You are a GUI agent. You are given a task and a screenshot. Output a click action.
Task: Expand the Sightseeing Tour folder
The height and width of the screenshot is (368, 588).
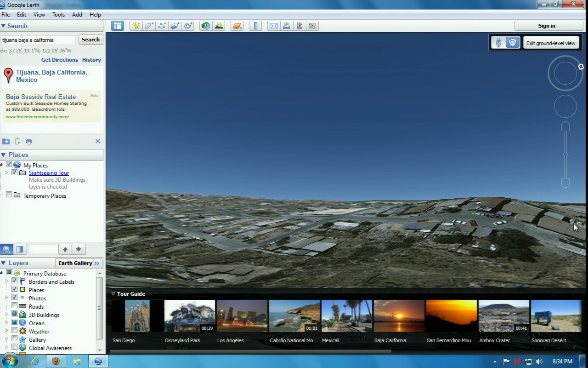pos(7,173)
